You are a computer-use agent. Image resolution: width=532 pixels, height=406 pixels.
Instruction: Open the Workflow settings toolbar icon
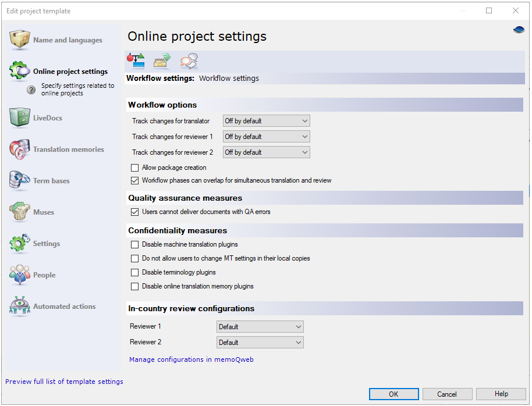pyautogui.click(x=136, y=60)
